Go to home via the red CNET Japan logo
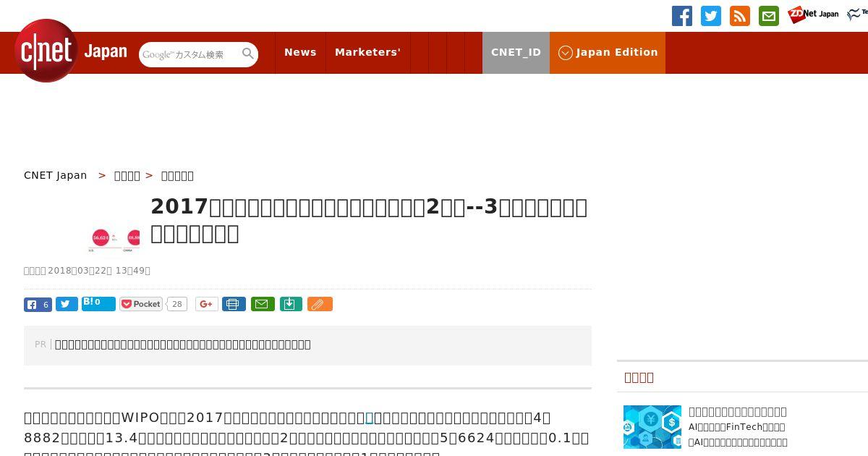 click(70, 51)
